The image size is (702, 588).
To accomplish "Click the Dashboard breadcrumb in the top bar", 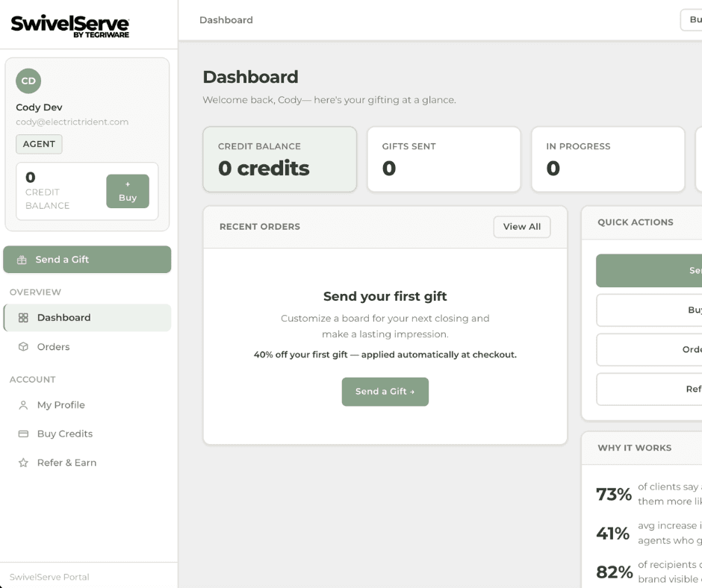I will pos(226,20).
